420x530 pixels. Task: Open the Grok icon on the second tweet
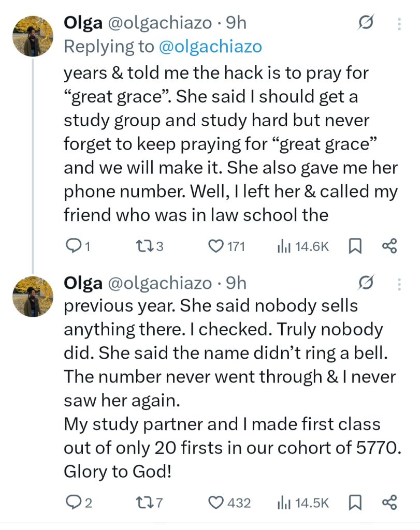(366, 284)
